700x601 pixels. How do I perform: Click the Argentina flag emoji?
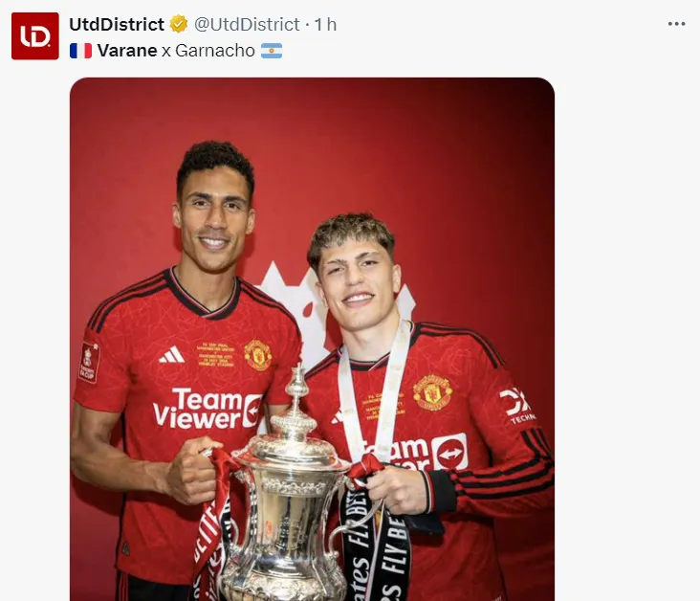[272, 50]
